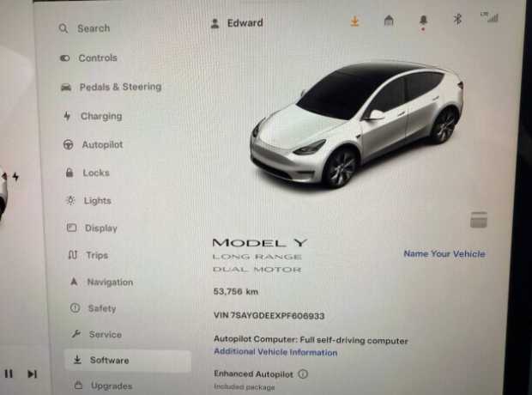This screenshot has width=532, height=395.
Task: Pause media playback
Action: tap(9, 374)
